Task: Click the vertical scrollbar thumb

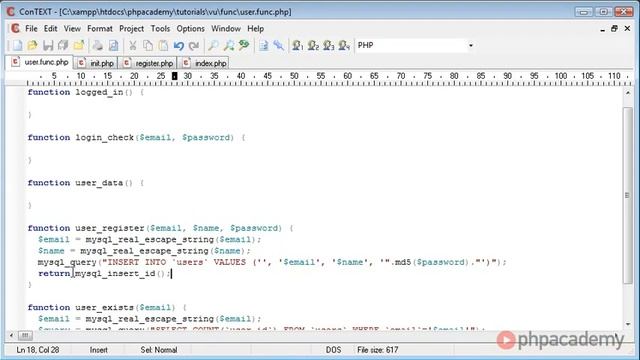Action: point(628,195)
